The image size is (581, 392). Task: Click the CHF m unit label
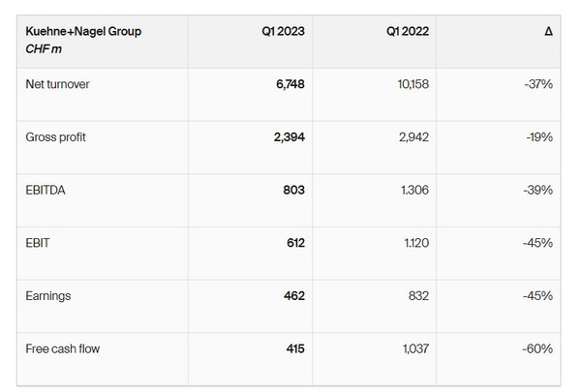[x=41, y=47]
